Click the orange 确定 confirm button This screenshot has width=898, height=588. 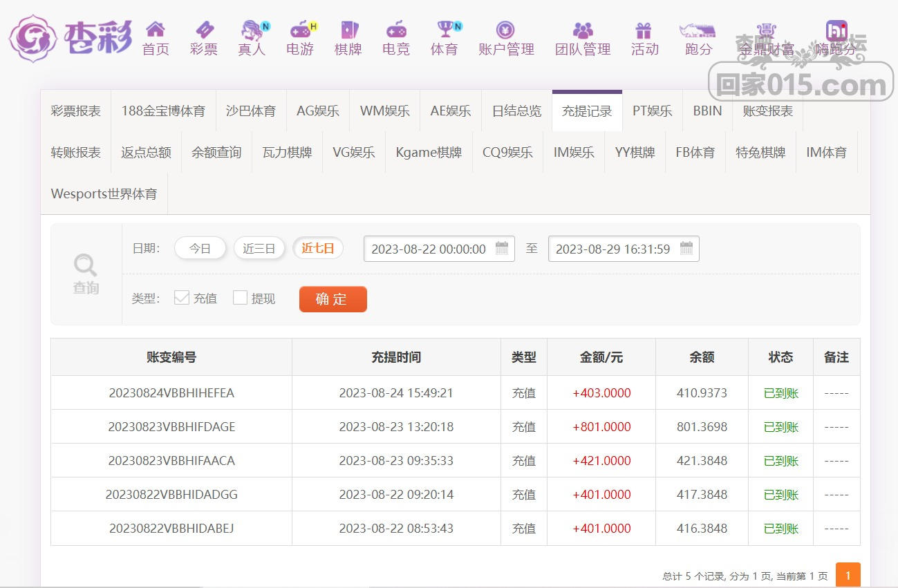(333, 299)
